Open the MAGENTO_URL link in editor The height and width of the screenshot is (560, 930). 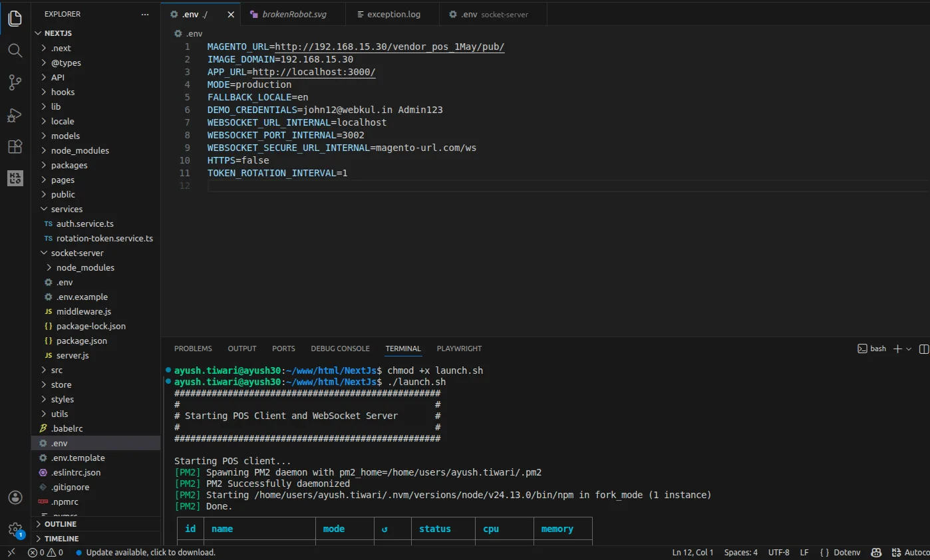[390, 47]
